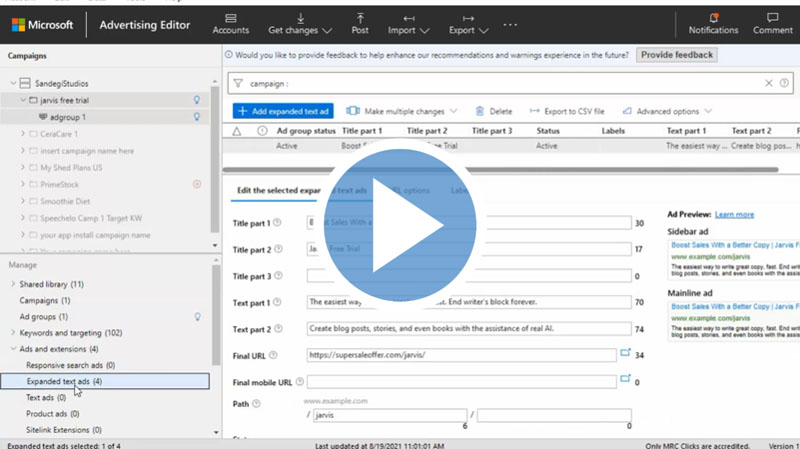Click the Path help icon

[x=257, y=404]
